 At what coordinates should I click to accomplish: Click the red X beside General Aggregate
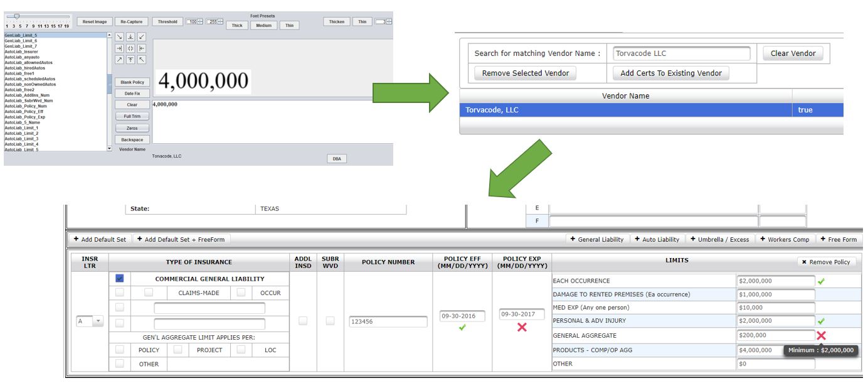821,335
